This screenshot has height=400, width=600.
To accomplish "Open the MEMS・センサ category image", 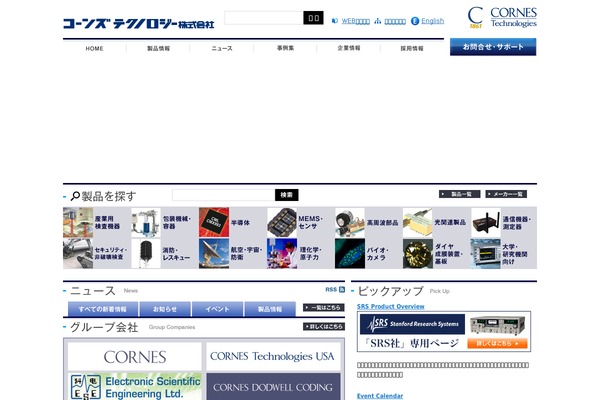I will pyautogui.click(x=282, y=222).
